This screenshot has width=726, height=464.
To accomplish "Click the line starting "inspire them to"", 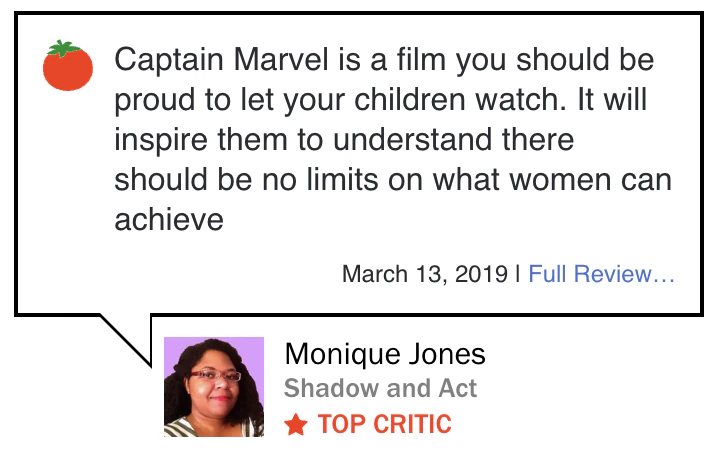I will (x=344, y=140).
